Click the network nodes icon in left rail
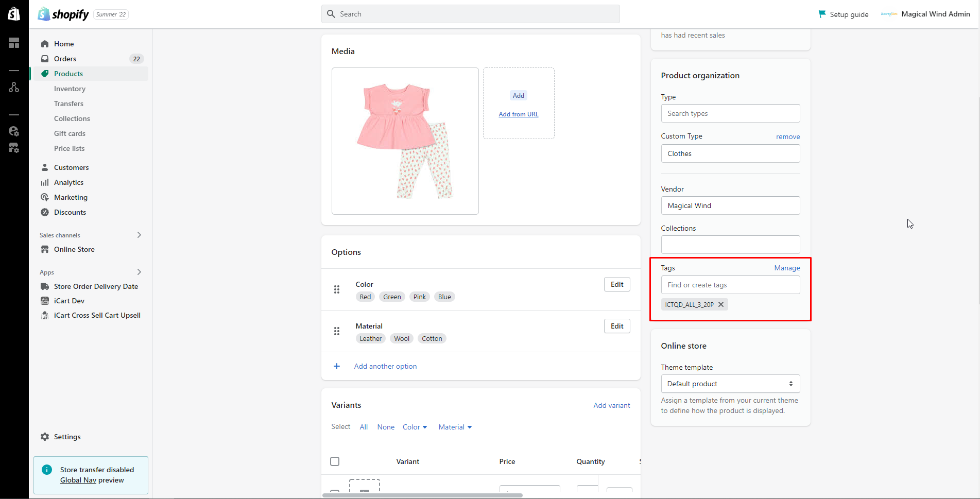 (x=14, y=88)
